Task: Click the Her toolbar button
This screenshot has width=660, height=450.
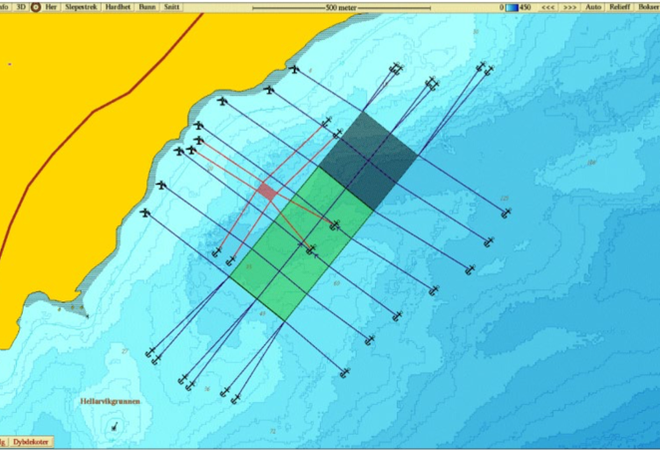Action: pyautogui.click(x=50, y=6)
